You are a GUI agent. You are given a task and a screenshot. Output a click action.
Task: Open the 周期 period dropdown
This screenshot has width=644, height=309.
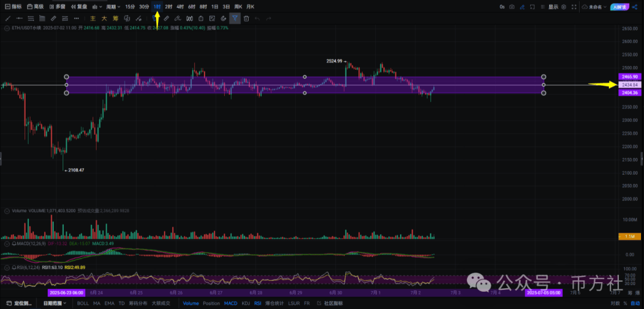[113, 7]
